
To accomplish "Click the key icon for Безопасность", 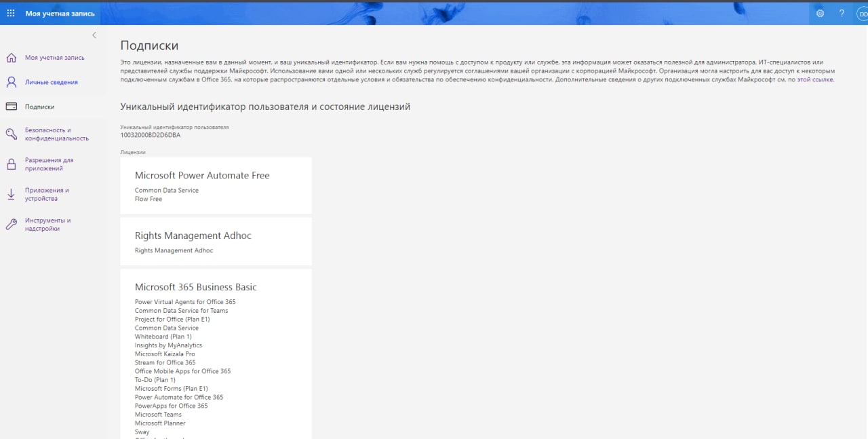I will [x=11, y=134].
